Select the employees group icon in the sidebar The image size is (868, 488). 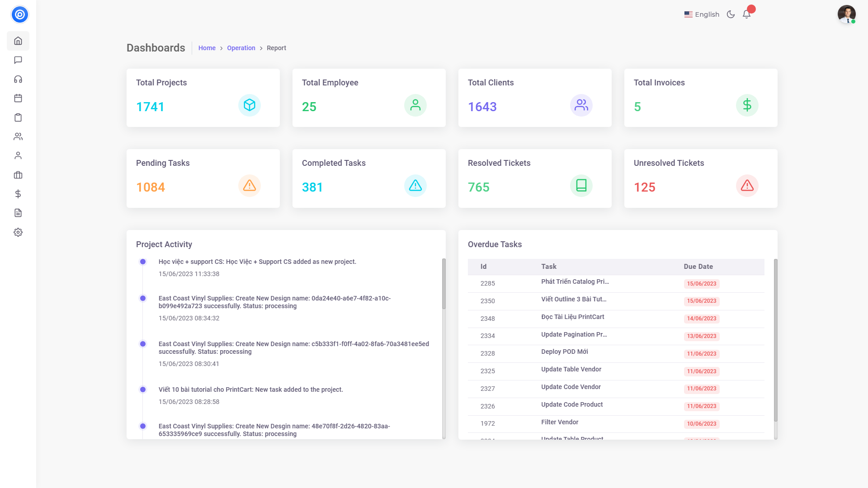(x=18, y=136)
